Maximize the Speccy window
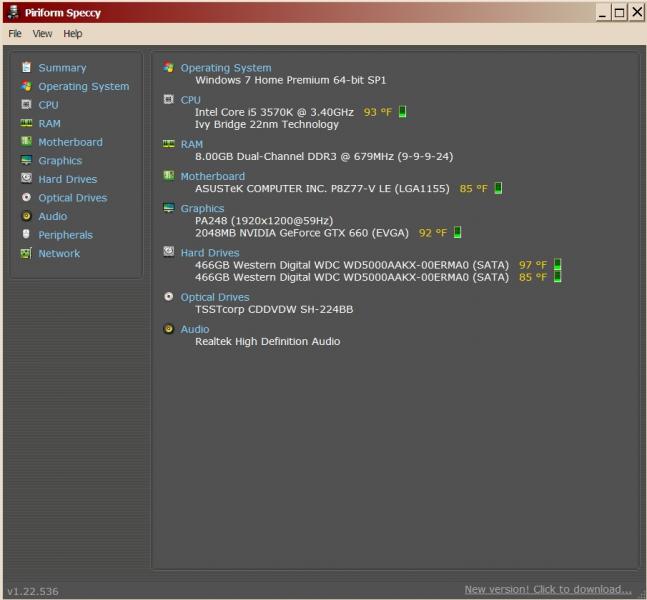Screen dimensions: 647x600 [x=619, y=13]
